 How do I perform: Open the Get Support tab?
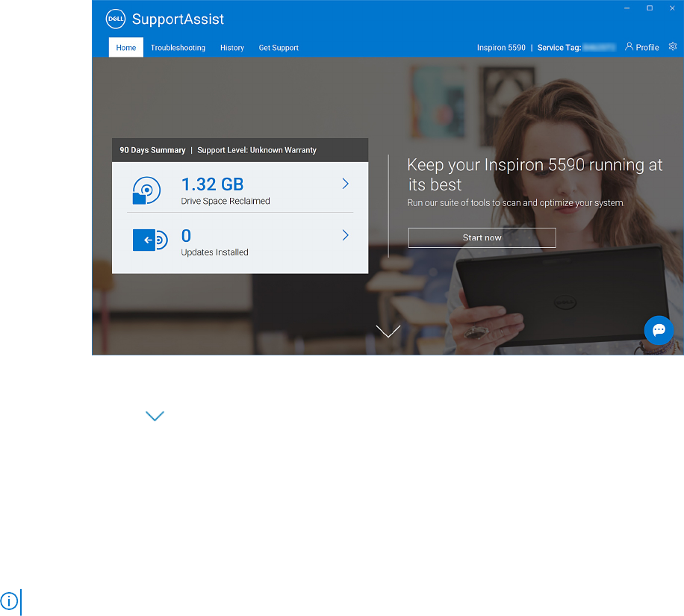pyautogui.click(x=279, y=48)
